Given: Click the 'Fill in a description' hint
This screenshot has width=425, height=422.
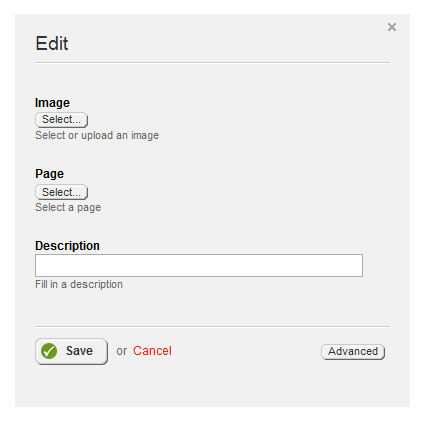Looking at the screenshot, I should coord(79,284).
